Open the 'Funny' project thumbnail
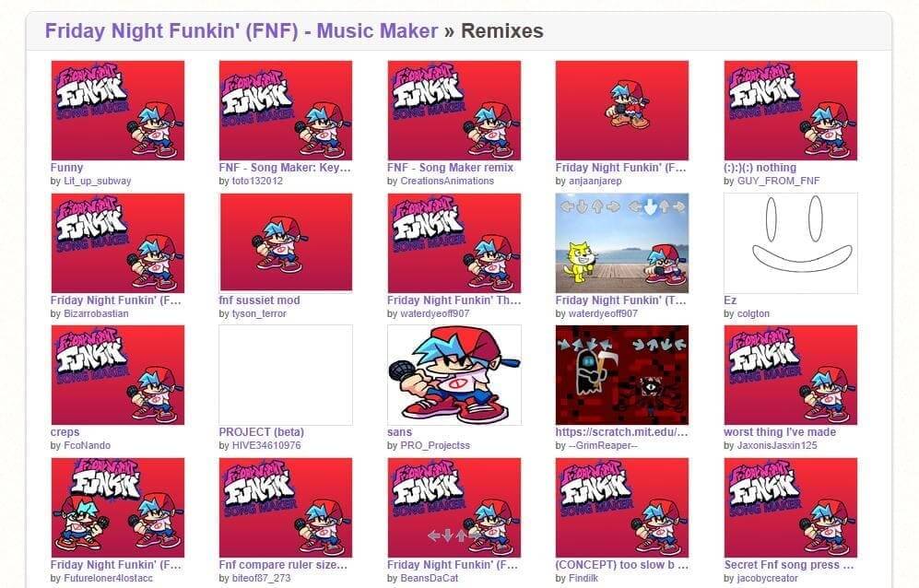The image size is (919, 588). tap(118, 111)
